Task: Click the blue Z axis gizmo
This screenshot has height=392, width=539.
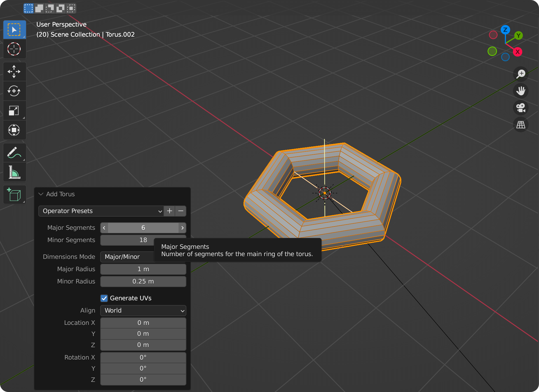Action: point(505,30)
